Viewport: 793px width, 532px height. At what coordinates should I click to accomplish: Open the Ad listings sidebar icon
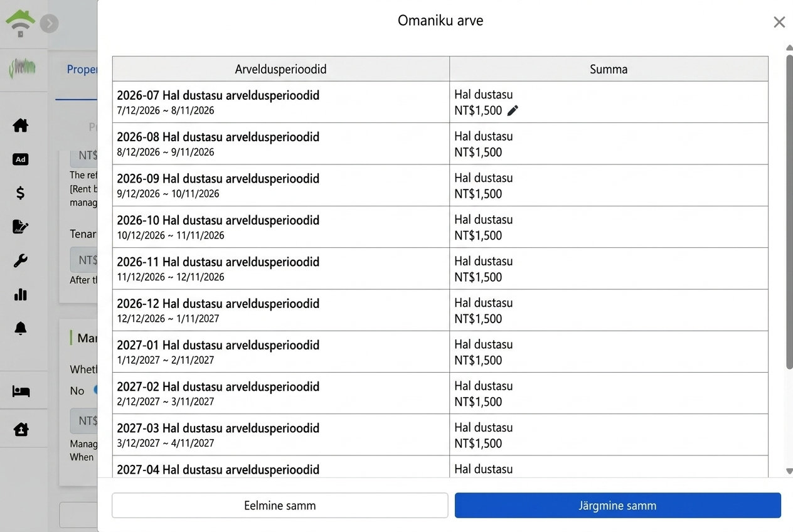coord(21,159)
